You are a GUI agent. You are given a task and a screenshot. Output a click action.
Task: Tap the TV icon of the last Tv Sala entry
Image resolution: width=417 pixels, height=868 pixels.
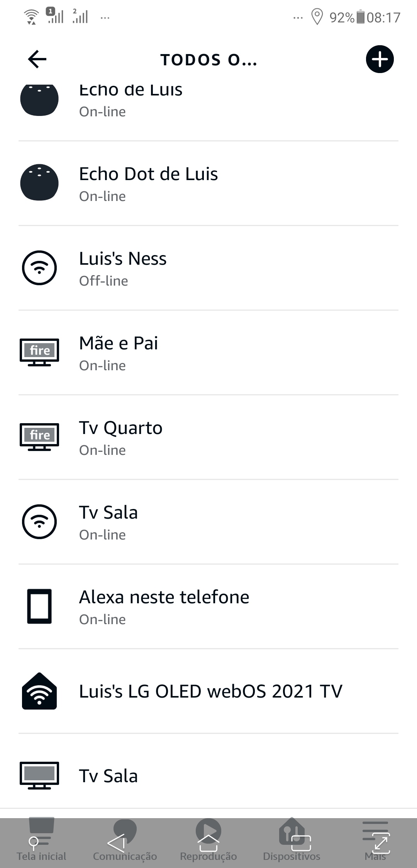pos(39,775)
